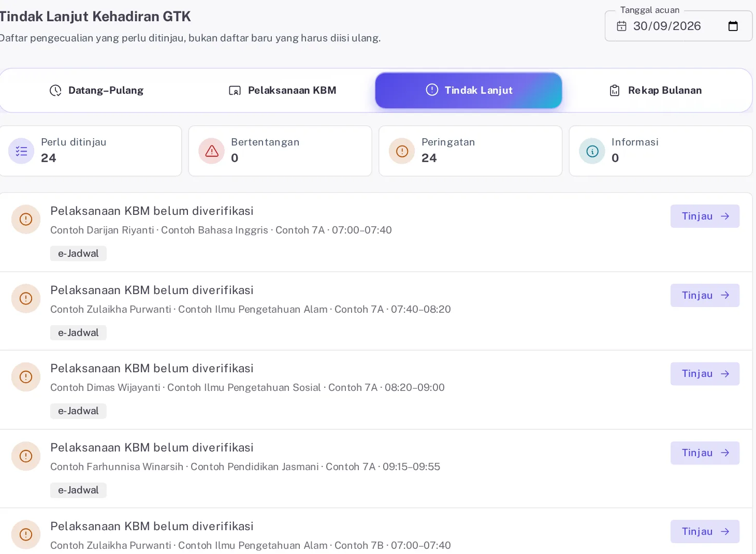This screenshot has height=554, width=756.
Task: Click the presentation icon on Pelaksanaan KBM tab
Action: pos(235,91)
